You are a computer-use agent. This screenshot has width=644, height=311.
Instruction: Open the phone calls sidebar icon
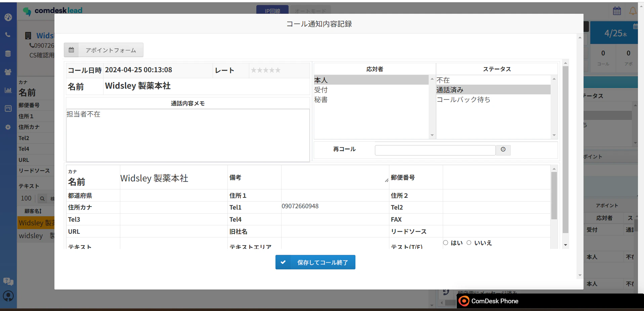[x=8, y=35]
